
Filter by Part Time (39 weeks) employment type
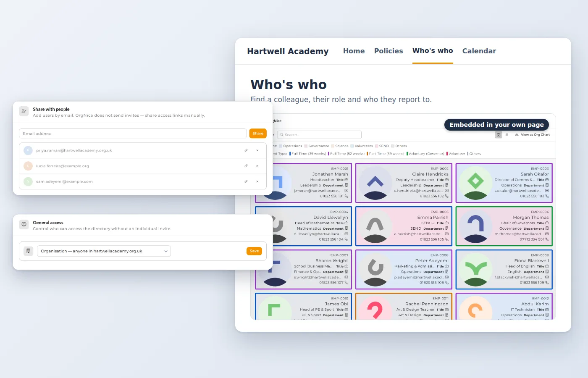(386, 154)
